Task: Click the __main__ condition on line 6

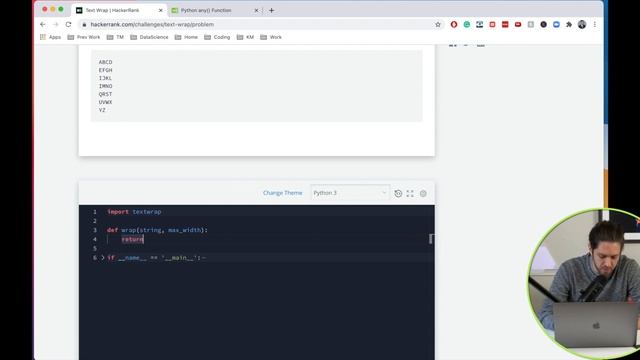Action: click(x=157, y=258)
